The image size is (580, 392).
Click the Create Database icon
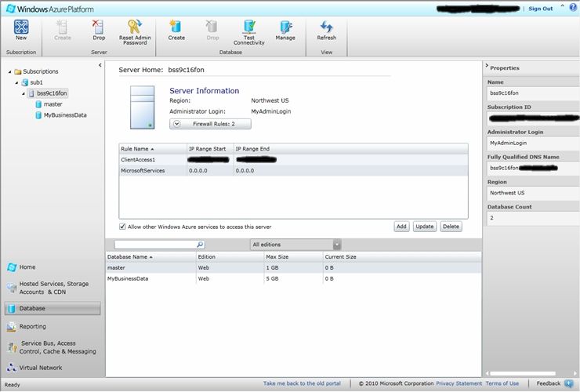(x=176, y=27)
